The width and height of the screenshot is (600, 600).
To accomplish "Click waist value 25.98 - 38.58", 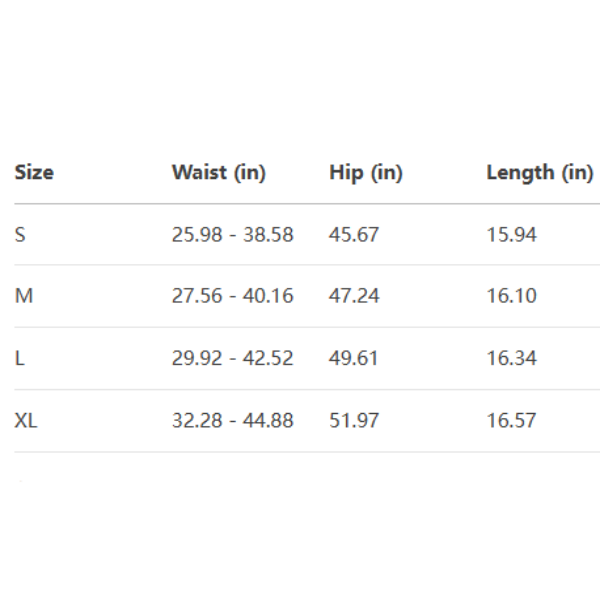I will pyautogui.click(x=232, y=235).
